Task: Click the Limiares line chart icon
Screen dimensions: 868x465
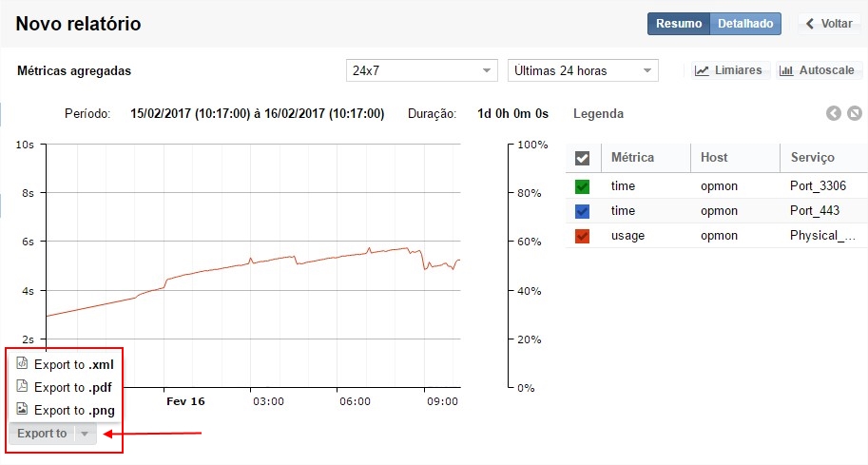Action: (x=702, y=71)
